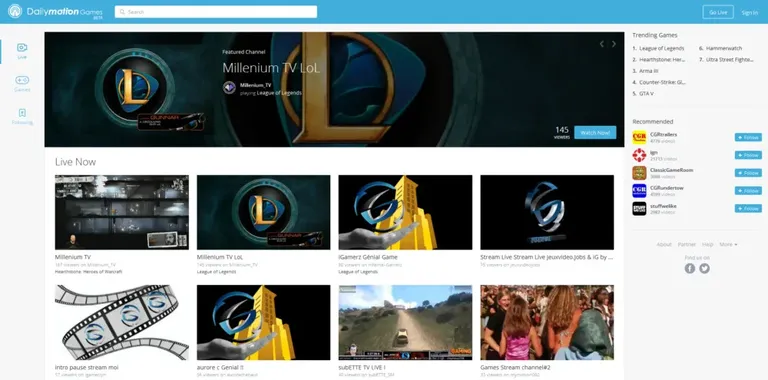The height and width of the screenshot is (380, 768).
Task: Select Counter-Strike in trending games
Action: click(662, 82)
